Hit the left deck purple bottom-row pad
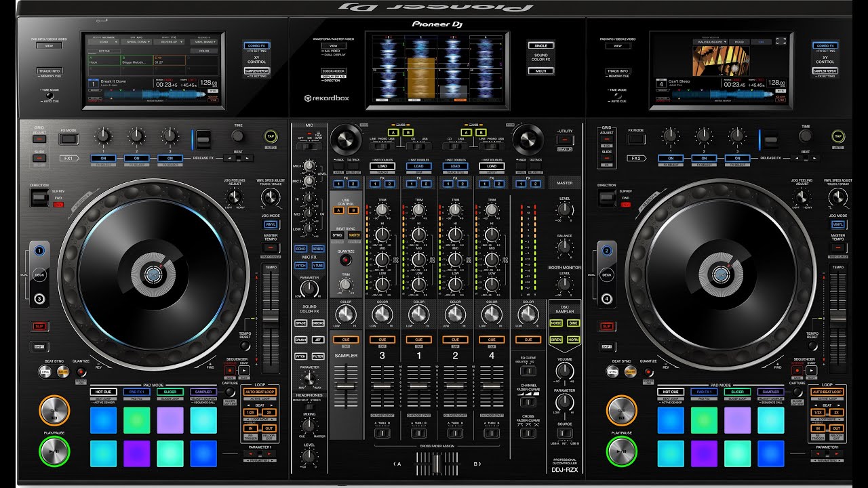 tap(137, 453)
